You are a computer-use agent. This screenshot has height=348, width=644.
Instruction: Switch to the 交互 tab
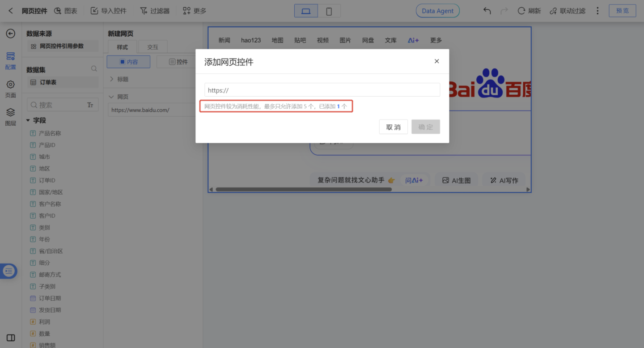[153, 47]
